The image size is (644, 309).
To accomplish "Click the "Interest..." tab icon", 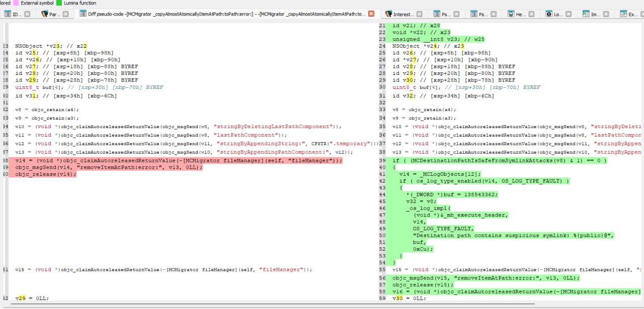I will [x=388, y=14].
